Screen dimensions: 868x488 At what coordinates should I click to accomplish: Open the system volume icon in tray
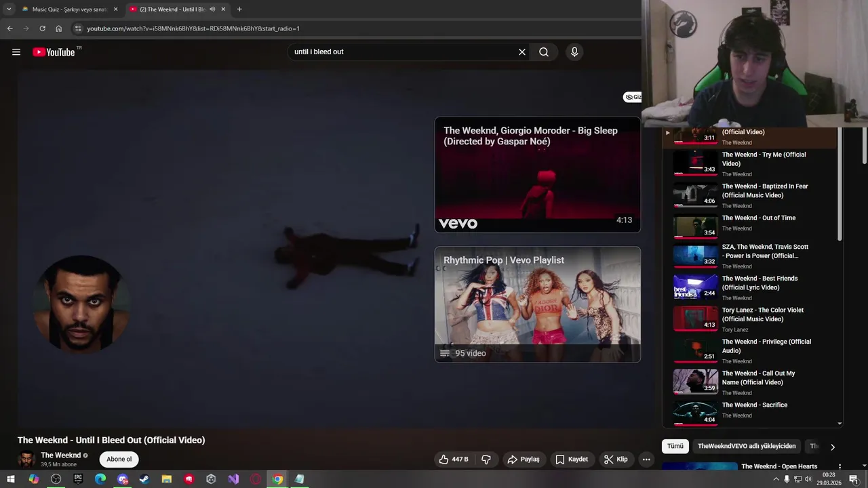click(x=809, y=479)
